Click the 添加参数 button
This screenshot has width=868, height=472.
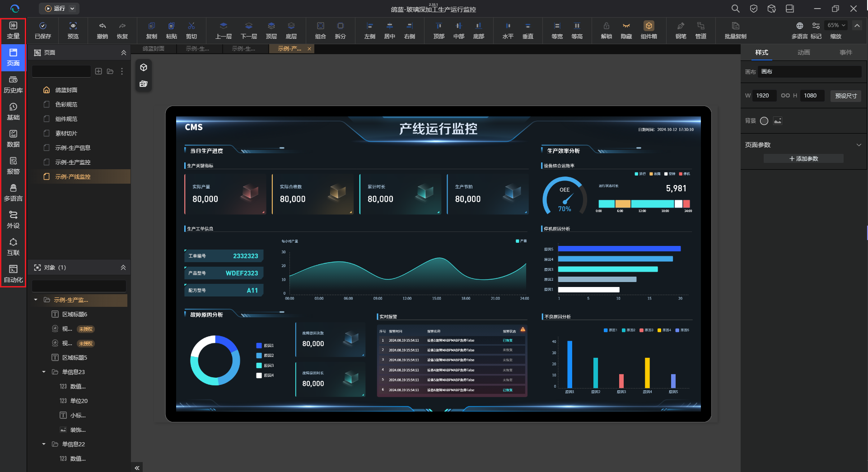[x=803, y=159]
